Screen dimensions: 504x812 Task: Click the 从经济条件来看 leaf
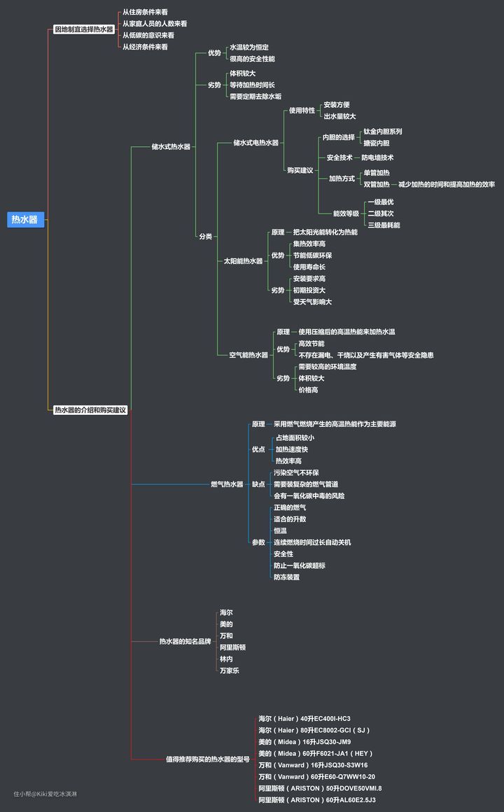[x=145, y=47]
